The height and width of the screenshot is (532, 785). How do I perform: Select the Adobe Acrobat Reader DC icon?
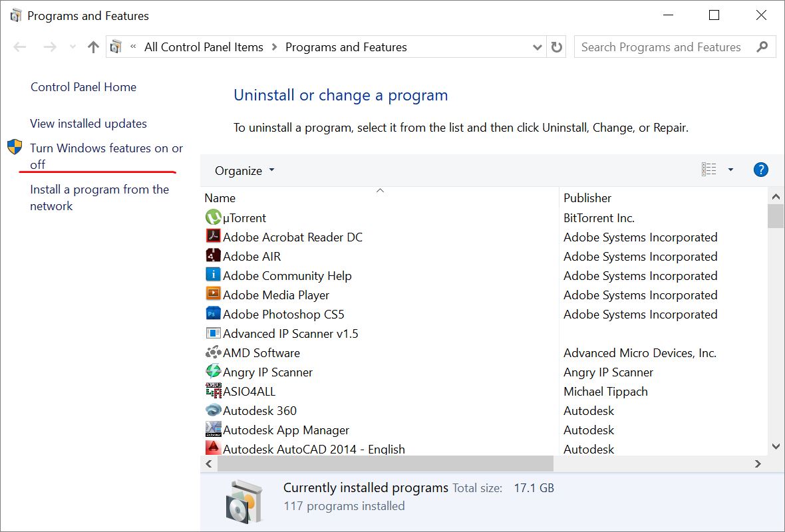click(213, 237)
